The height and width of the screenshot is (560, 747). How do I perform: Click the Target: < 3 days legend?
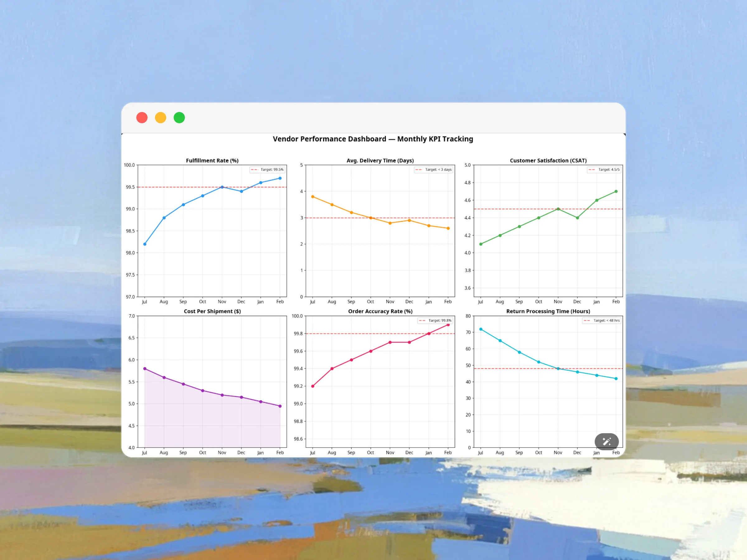tap(434, 170)
